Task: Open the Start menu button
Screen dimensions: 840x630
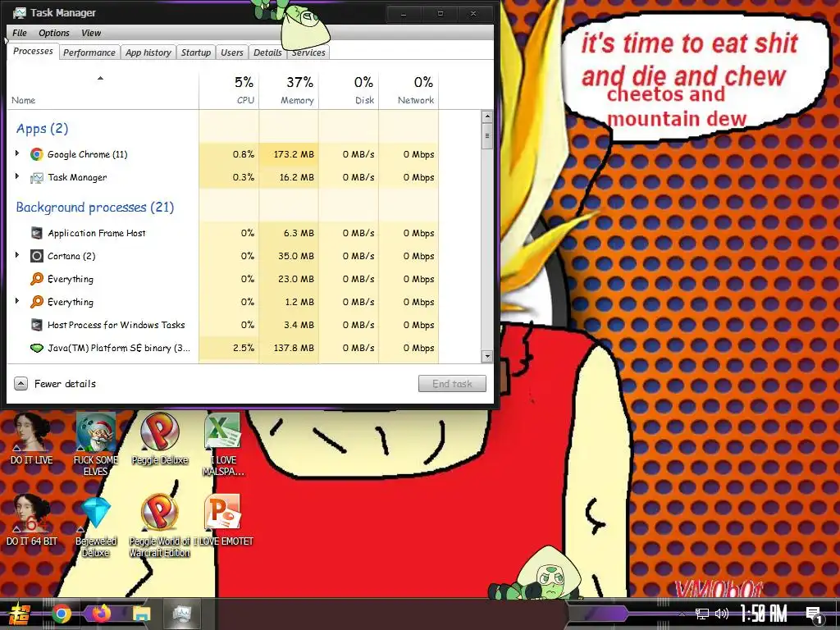Action: 20,614
